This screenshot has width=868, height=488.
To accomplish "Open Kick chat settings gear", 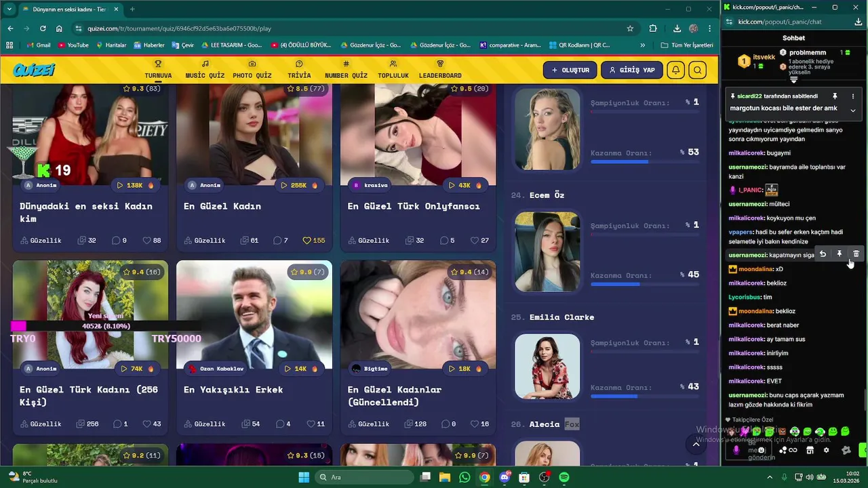I will tap(826, 450).
